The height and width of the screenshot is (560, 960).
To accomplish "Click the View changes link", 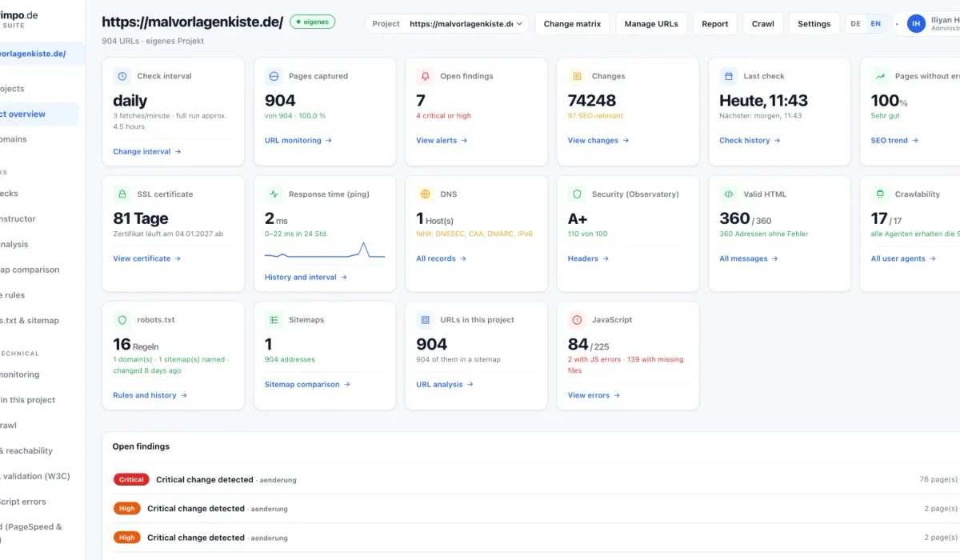I will pos(598,140).
